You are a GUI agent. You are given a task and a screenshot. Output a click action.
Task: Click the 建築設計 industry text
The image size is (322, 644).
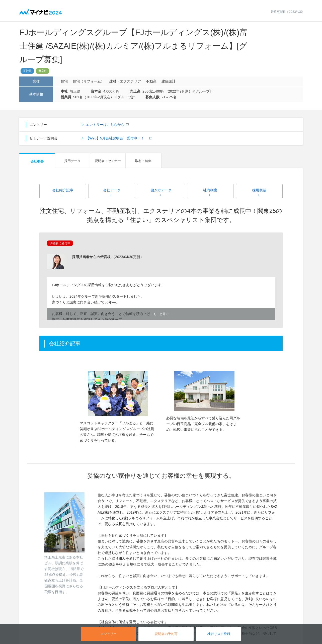tap(169, 81)
